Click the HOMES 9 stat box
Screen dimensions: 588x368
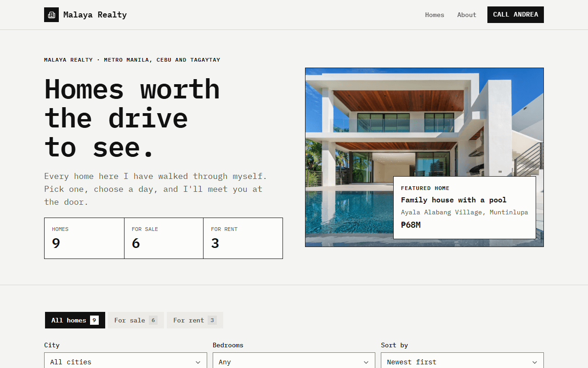84,238
